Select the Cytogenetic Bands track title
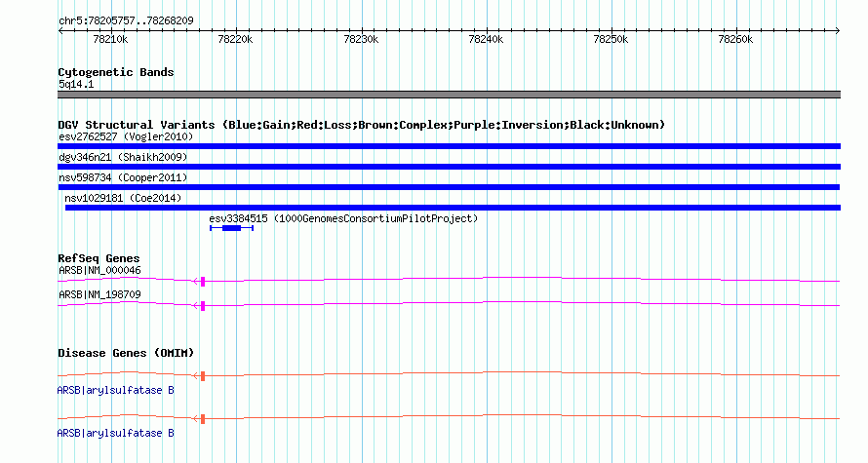Viewport: 868px width, 463px height. click(x=116, y=72)
